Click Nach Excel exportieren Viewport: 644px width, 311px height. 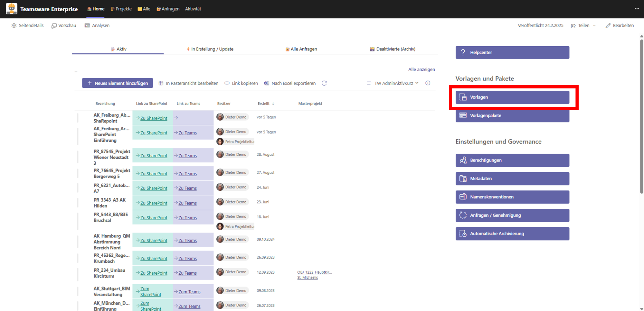point(290,83)
